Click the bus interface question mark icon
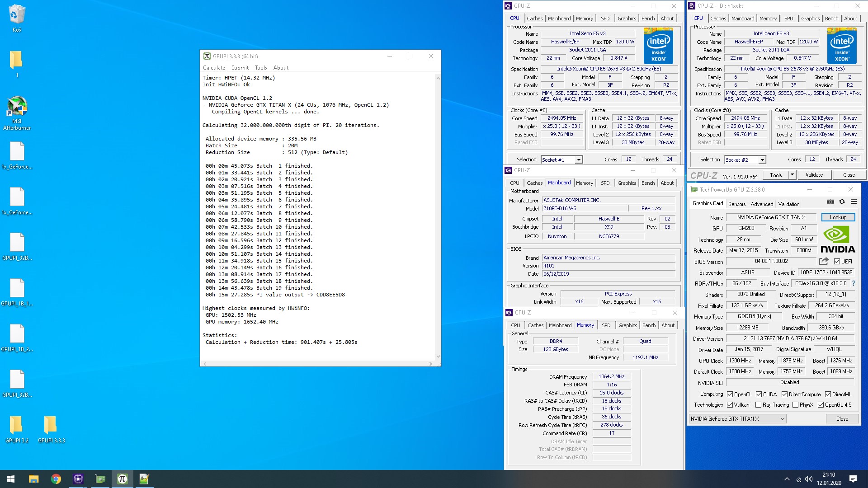Screen dimensions: 868x488 click(854, 283)
